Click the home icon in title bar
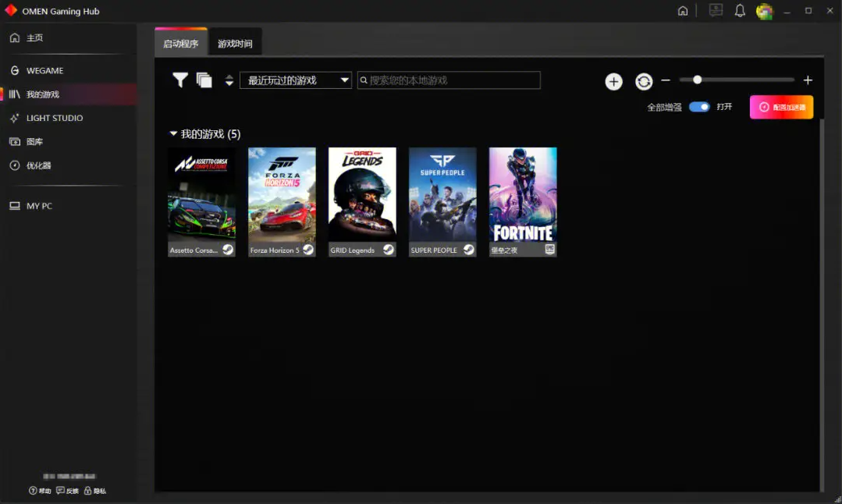The width and height of the screenshot is (842, 504). click(x=683, y=11)
